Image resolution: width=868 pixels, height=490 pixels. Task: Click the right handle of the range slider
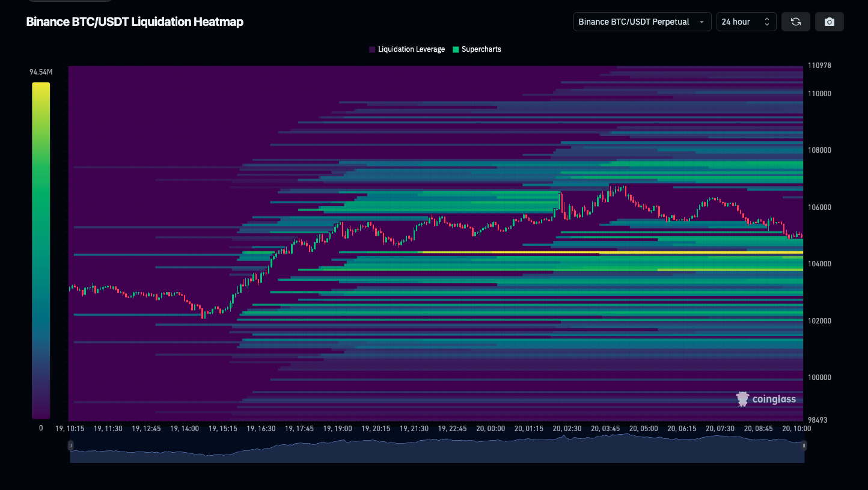(x=804, y=446)
